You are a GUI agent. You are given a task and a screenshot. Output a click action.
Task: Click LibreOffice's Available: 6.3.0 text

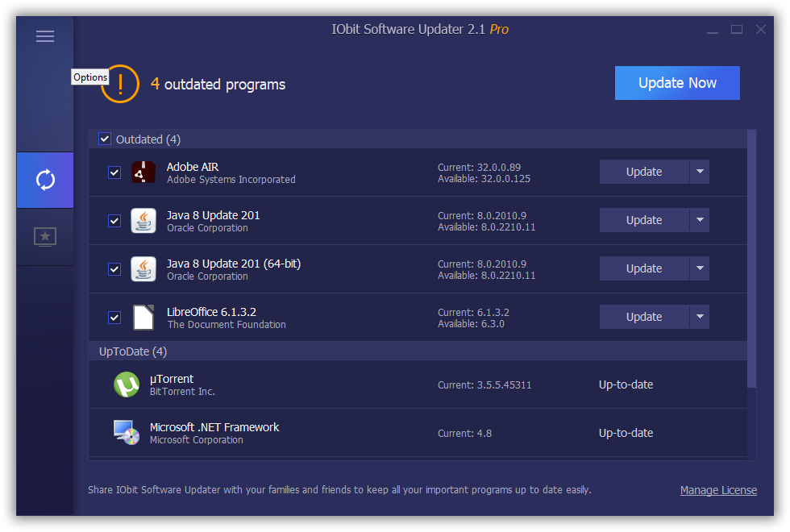(x=471, y=324)
